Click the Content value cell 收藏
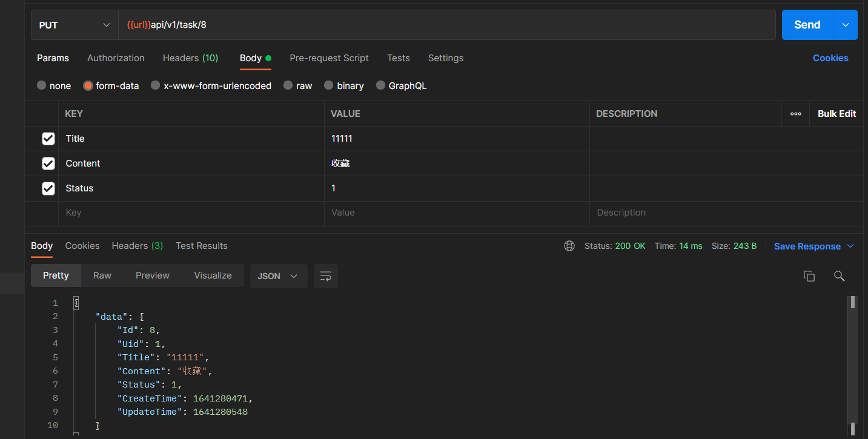The width and height of the screenshot is (868, 439). [x=457, y=163]
